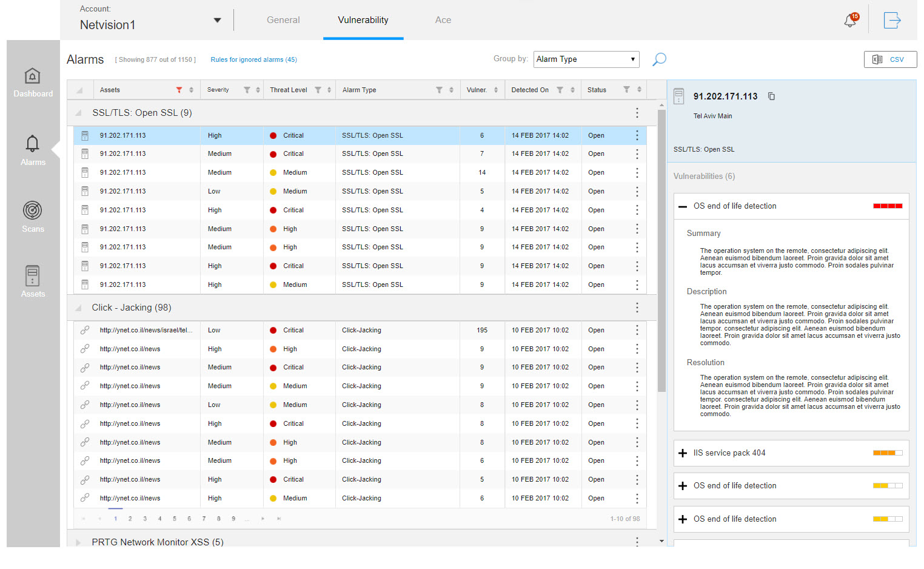The image size is (924, 569).
Task: Filter the Assets column with red funnel
Action: pos(179,90)
